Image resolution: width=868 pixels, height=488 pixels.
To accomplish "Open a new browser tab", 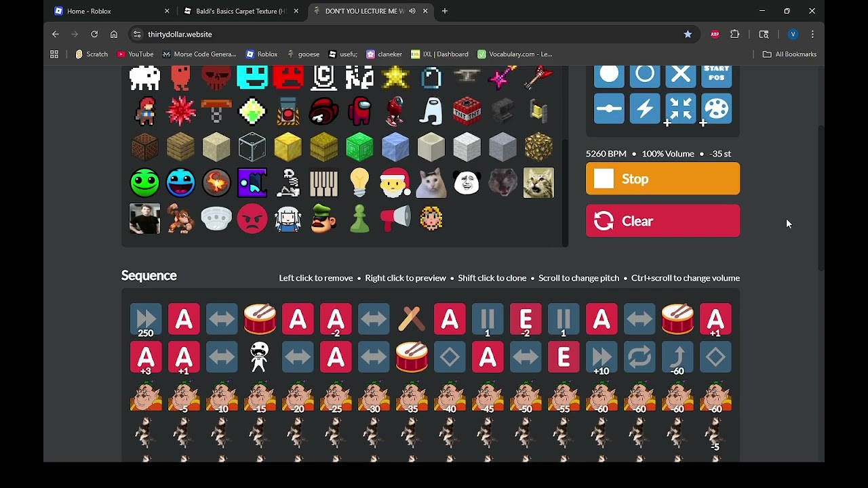I will tap(445, 11).
